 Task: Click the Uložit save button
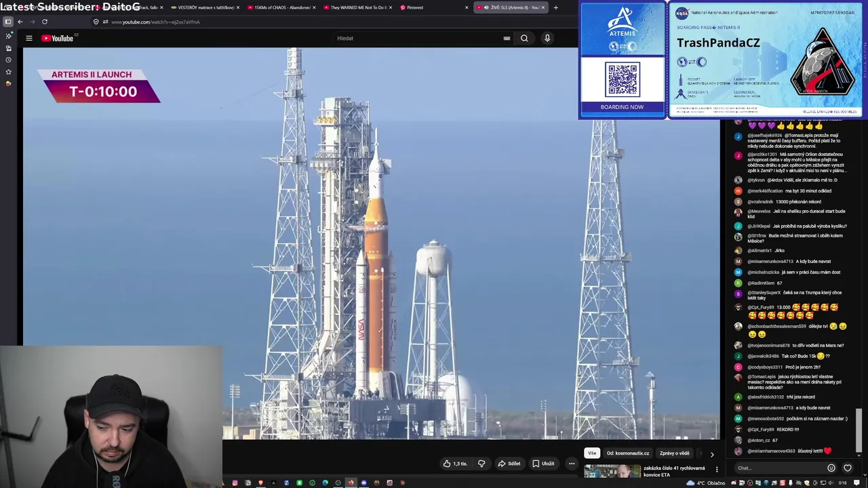pyautogui.click(x=543, y=464)
